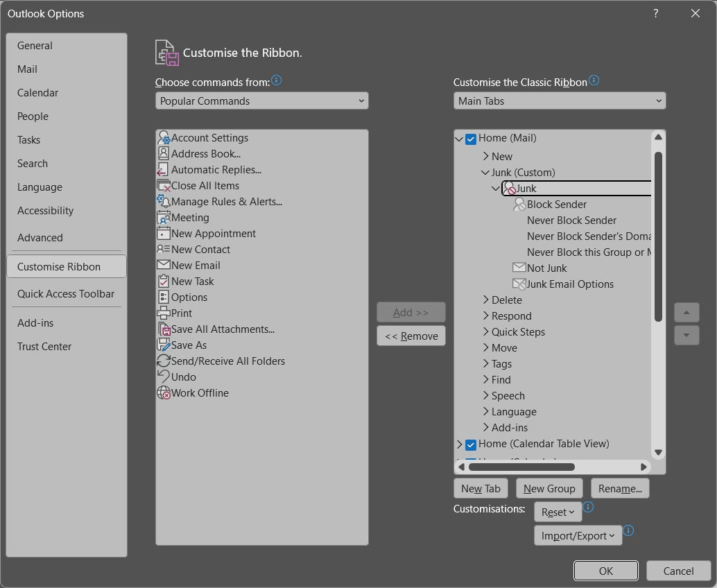Click the Rename... button

coord(620,488)
